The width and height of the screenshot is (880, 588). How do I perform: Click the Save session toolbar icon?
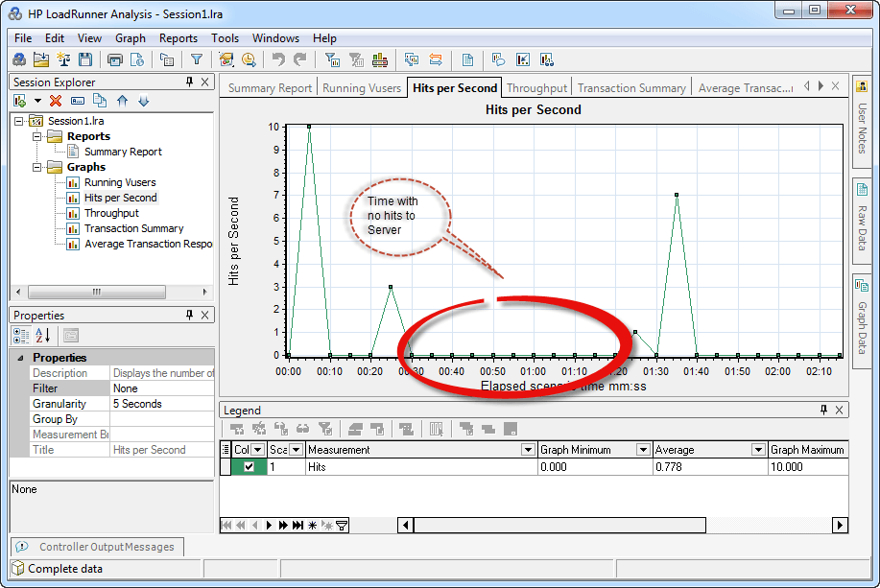[x=84, y=59]
